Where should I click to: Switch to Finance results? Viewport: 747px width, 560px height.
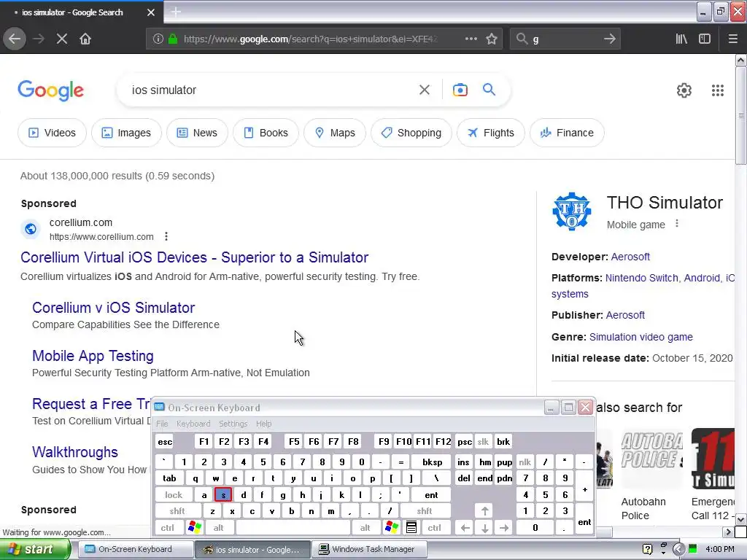pyautogui.click(x=567, y=133)
